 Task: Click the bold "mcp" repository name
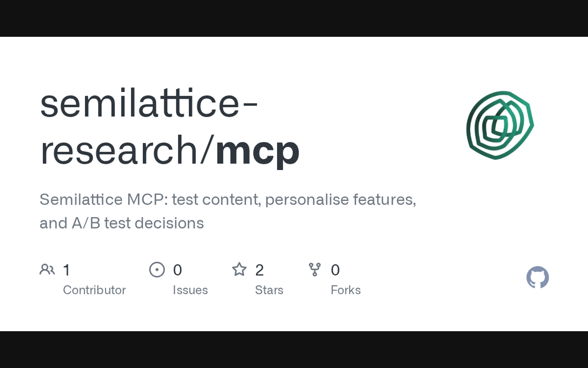[x=257, y=149]
